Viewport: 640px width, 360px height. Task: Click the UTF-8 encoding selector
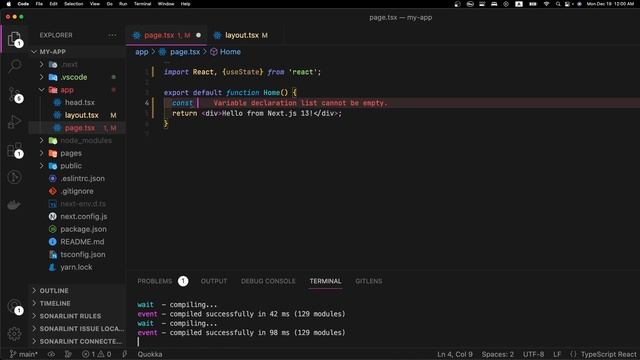(533, 354)
